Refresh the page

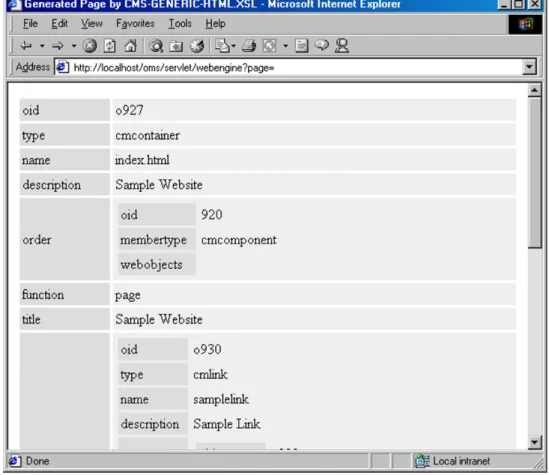[x=110, y=46]
